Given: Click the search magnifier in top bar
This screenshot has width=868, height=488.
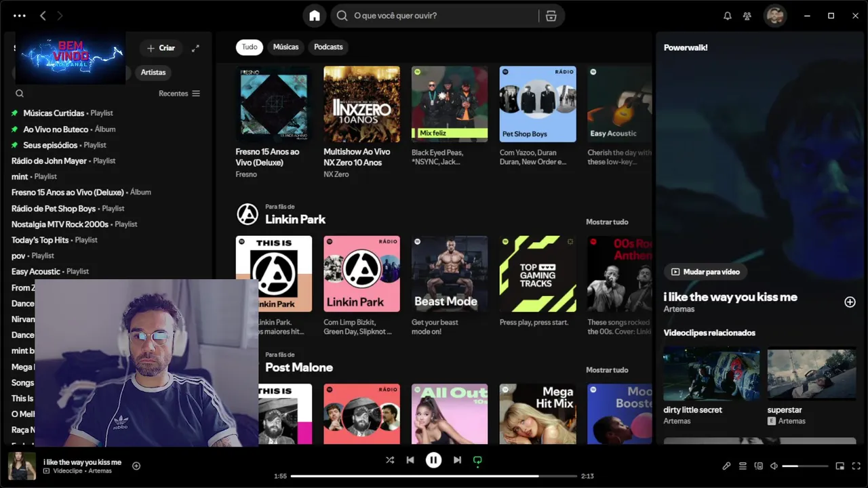Looking at the screenshot, I should pyautogui.click(x=342, y=16).
